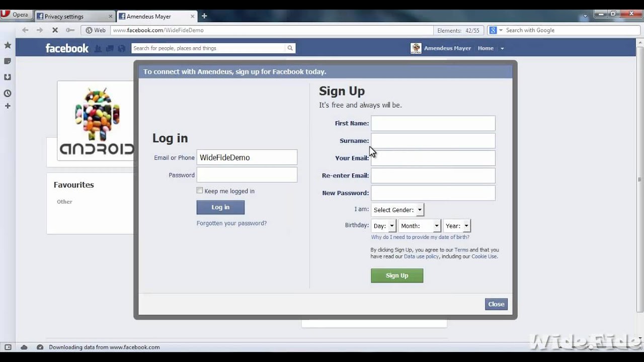Viewport: 644px width, 362px height.
Task: Click the Email or Phone field
Action: pyautogui.click(x=247, y=157)
